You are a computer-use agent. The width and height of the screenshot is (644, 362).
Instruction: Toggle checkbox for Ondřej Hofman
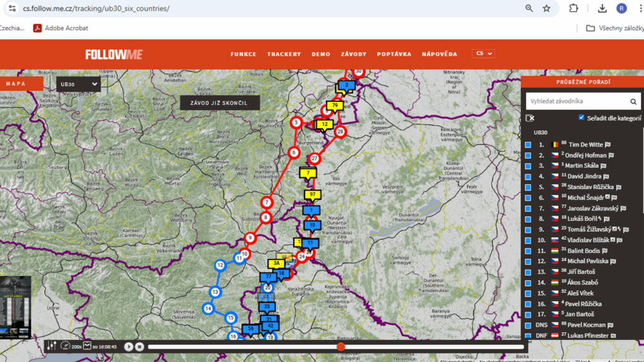[528, 156]
